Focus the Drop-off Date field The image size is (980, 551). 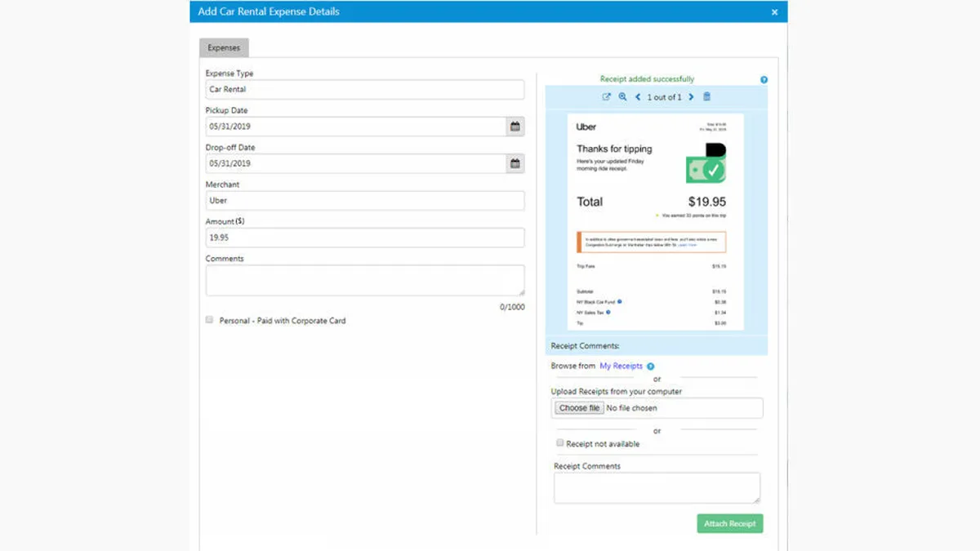tap(356, 163)
